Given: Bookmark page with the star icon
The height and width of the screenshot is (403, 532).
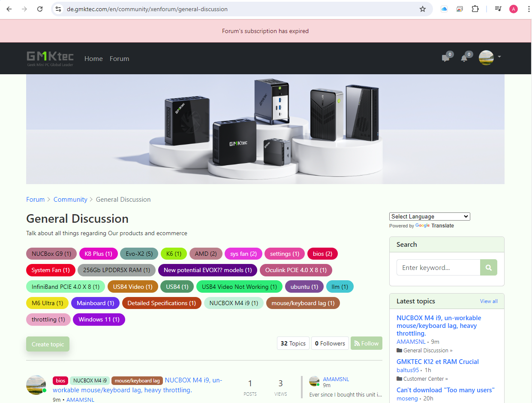Looking at the screenshot, I should pos(423,9).
